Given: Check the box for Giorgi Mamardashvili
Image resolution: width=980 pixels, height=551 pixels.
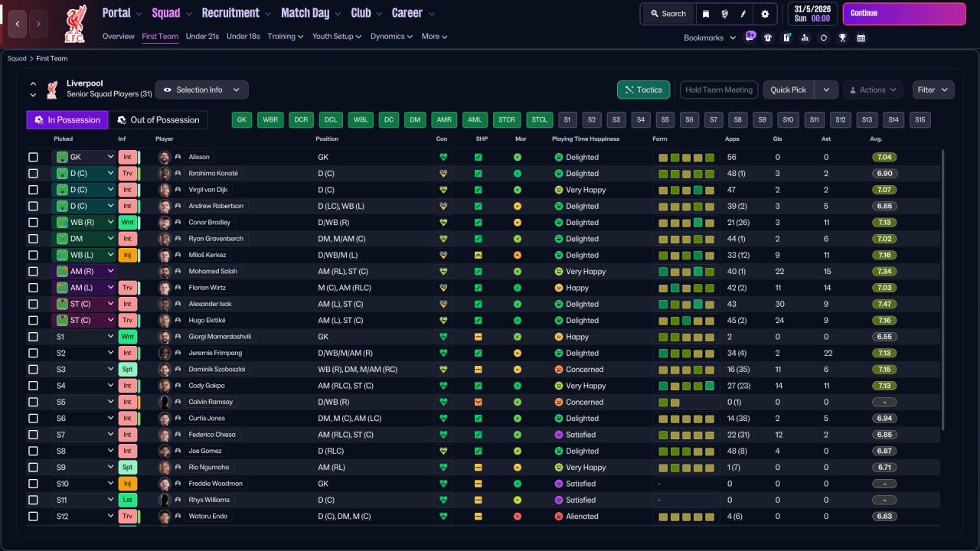Looking at the screenshot, I should tap(33, 337).
